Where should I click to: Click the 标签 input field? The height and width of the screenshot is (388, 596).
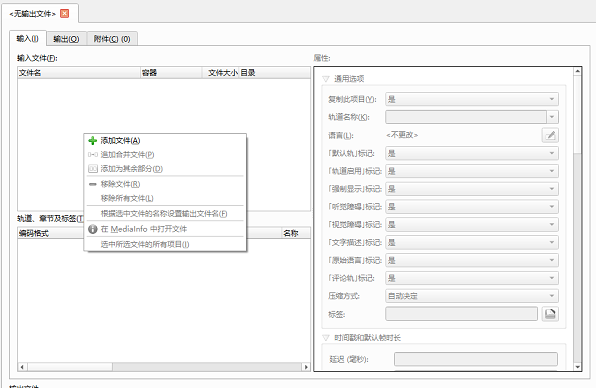pyautogui.click(x=461, y=314)
